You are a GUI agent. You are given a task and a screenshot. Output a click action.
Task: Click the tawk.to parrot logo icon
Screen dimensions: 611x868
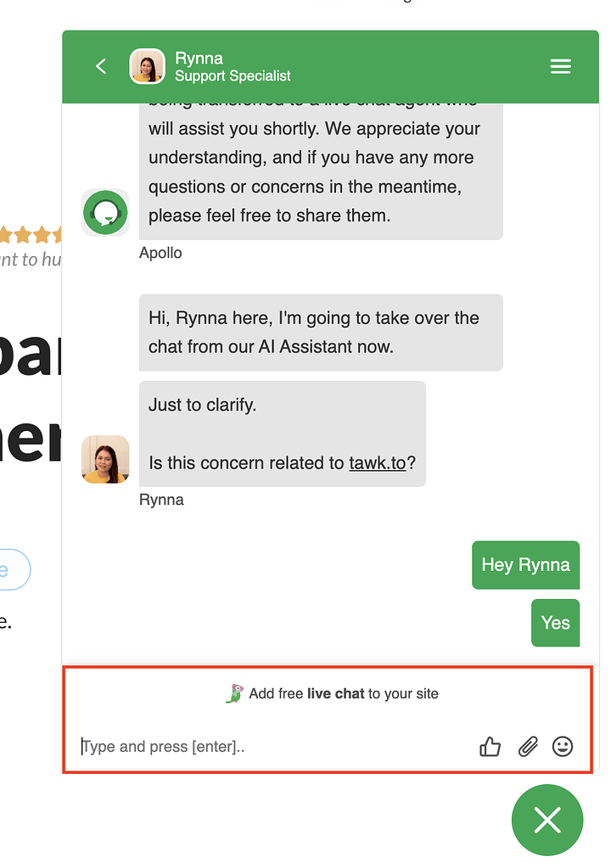click(x=235, y=693)
